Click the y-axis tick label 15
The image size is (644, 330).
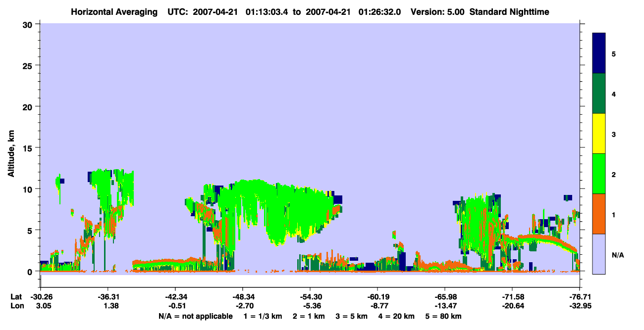(x=29, y=148)
